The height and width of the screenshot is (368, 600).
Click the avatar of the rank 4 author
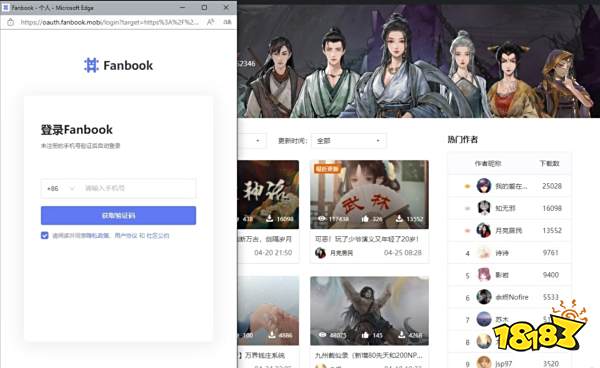tap(484, 252)
